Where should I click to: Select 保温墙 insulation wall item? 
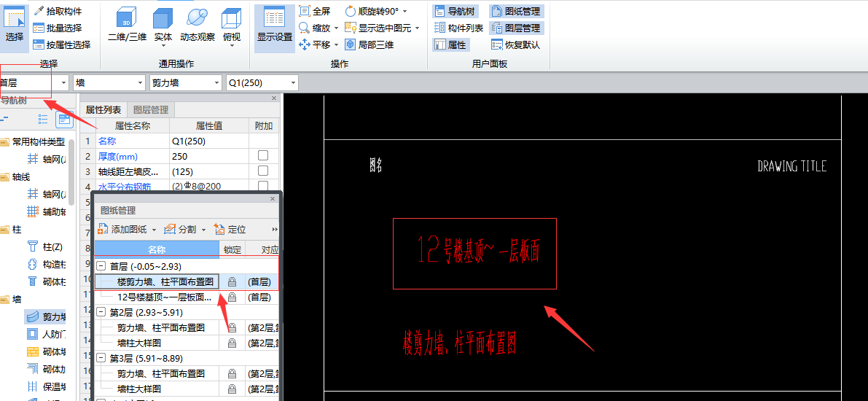click(x=47, y=386)
